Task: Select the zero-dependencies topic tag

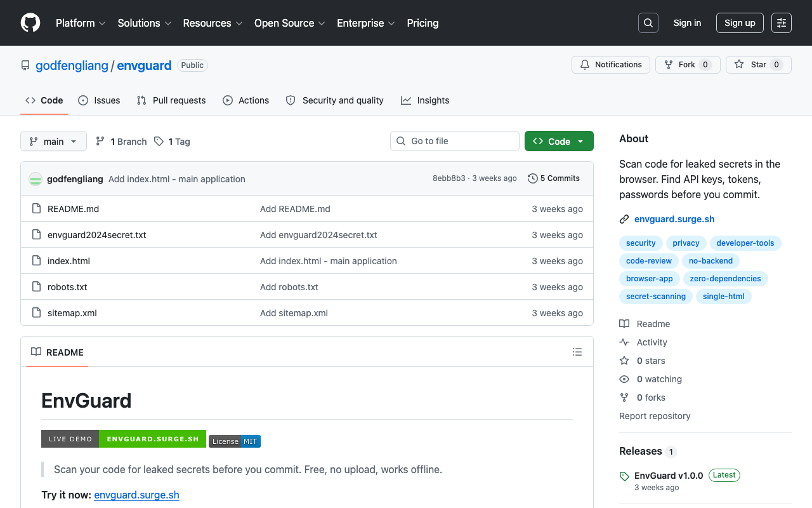Action: (x=725, y=279)
